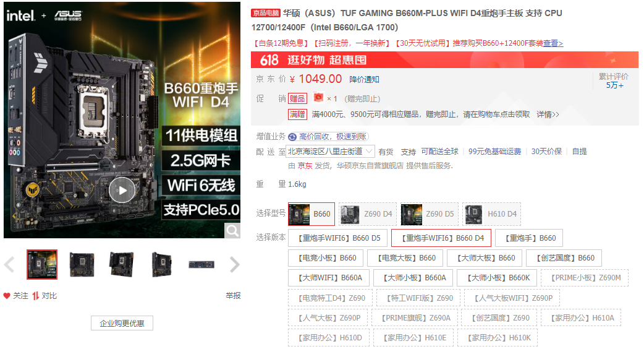Select the rear I/O panel thumbnail
The height and width of the screenshot is (349, 644).
click(201, 264)
